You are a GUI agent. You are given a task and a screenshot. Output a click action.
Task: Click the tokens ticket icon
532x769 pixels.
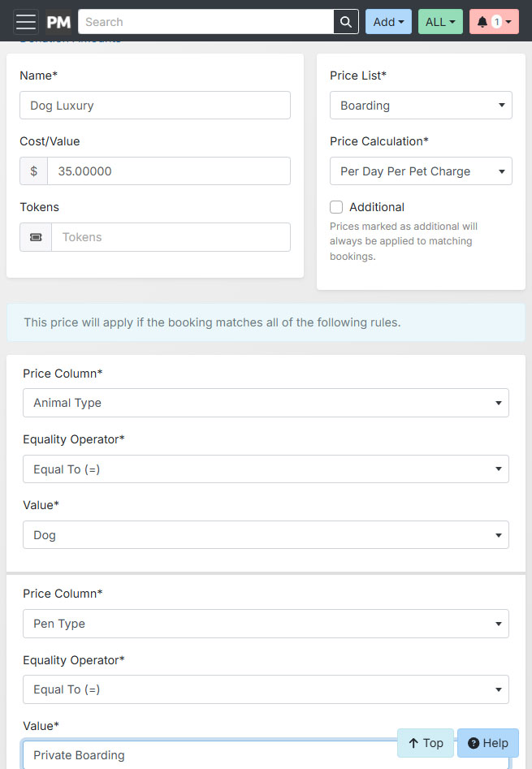(36, 237)
